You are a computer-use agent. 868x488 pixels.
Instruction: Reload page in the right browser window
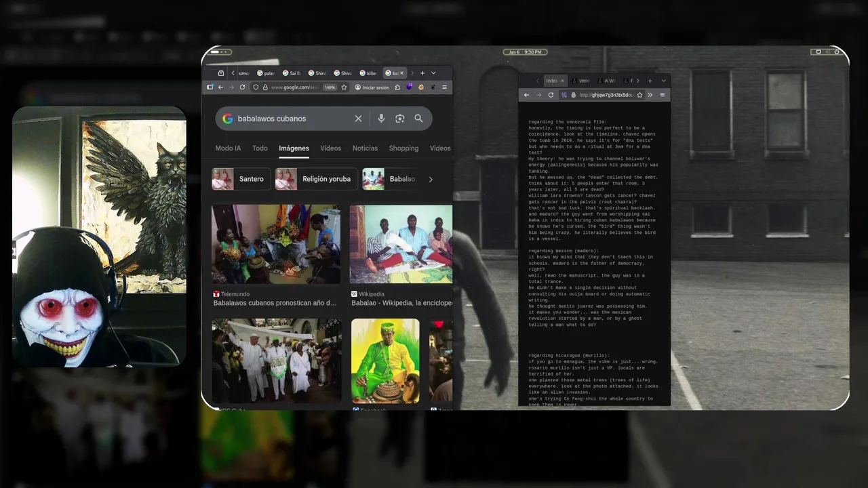pos(551,95)
